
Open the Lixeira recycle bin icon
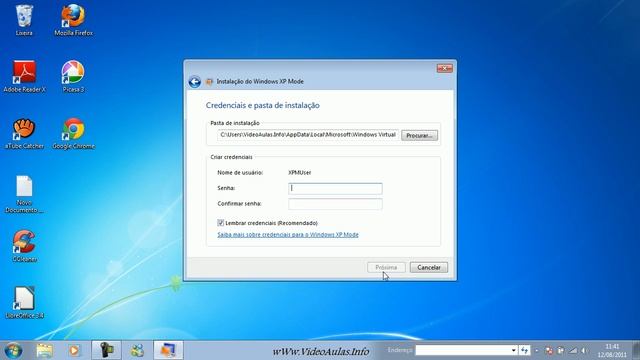pos(24,20)
